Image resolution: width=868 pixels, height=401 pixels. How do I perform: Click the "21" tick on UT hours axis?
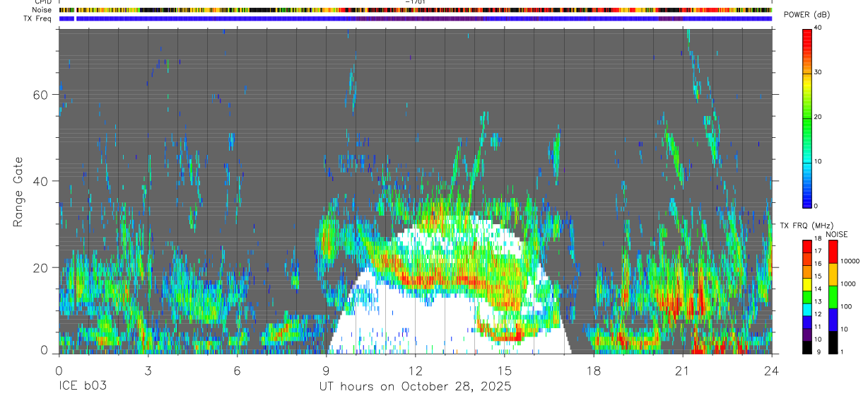[683, 370]
